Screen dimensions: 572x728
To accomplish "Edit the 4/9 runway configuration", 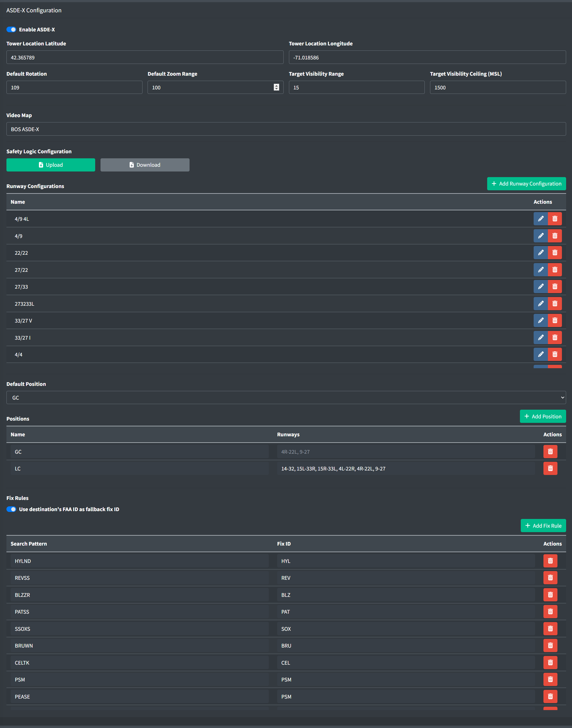I will (x=541, y=236).
